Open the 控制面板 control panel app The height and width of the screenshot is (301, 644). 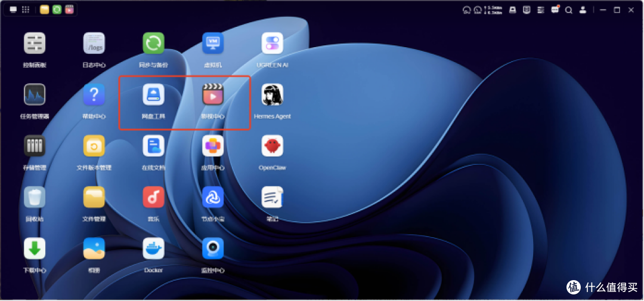coord(35,43)
